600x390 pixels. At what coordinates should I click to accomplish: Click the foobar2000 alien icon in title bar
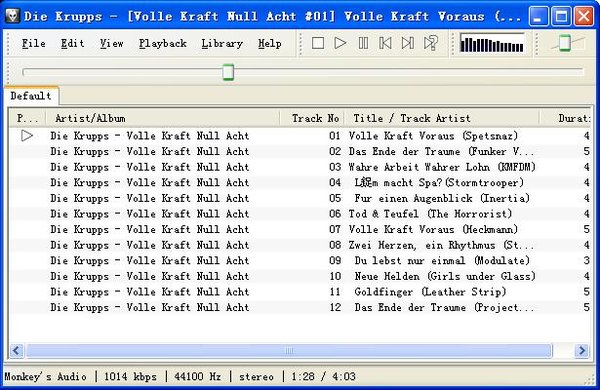(12, 16)
